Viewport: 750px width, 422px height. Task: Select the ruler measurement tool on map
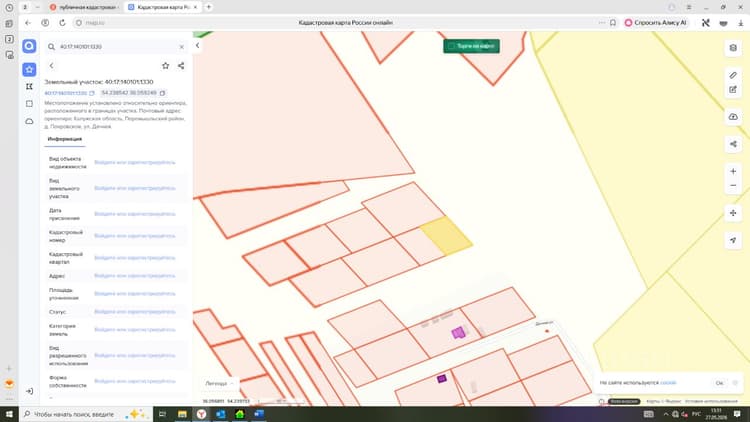point(733,75)
